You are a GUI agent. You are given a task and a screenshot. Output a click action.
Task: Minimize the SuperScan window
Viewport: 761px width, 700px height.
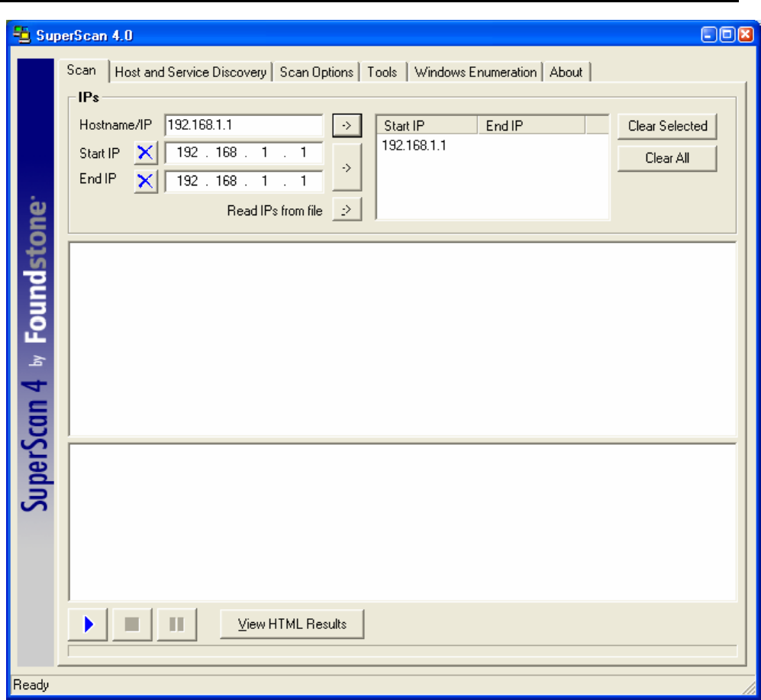[x=708, y=35]
